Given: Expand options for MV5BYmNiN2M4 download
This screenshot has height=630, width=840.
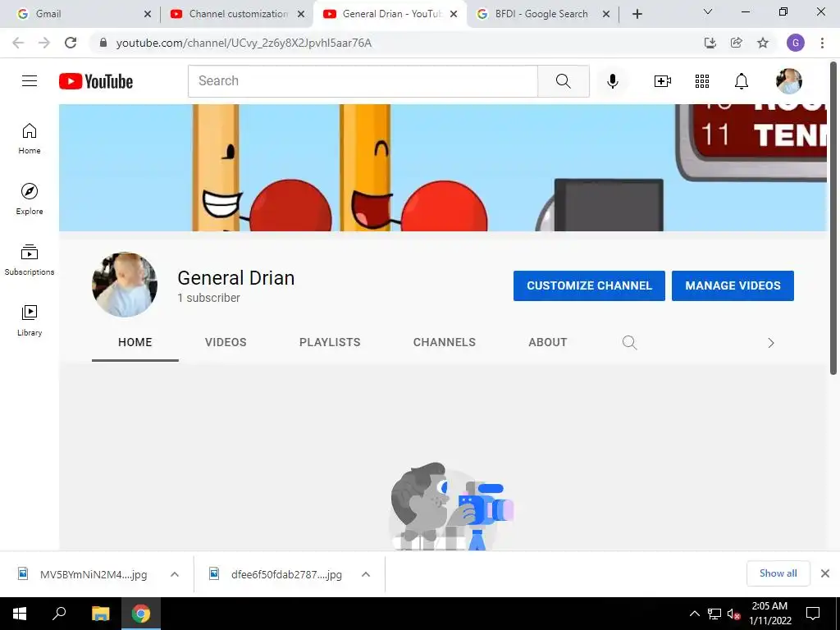Looking at the screenshot, I should 175,574.
